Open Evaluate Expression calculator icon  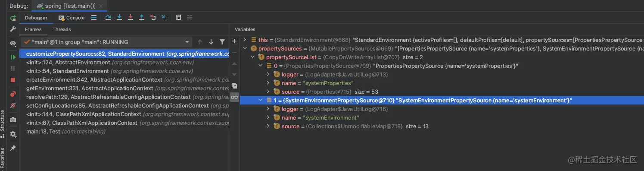pyautogui.click(x=178, y=18)
